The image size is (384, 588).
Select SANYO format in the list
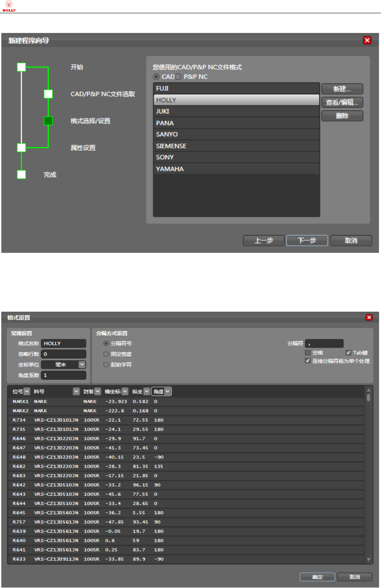[x=236, y=134]
